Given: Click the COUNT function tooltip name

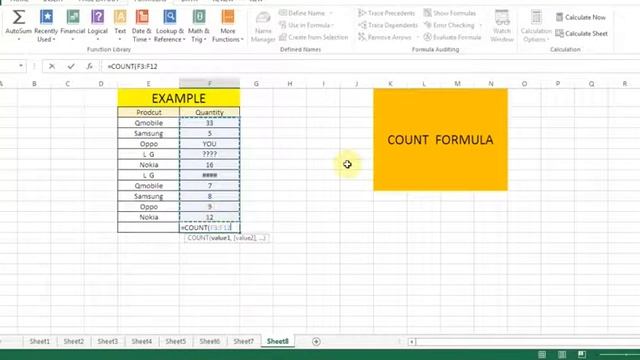Looking at the screenshot, I should 198,238.
